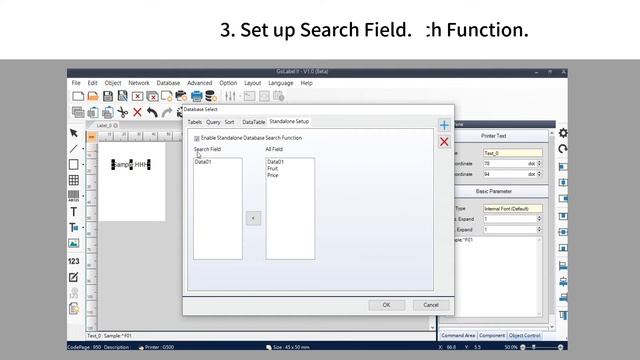The height and width of the screenshot is (360, 640).
Task: Click Cancel in Database Select dialog
Action: click(x=431, y=305)
